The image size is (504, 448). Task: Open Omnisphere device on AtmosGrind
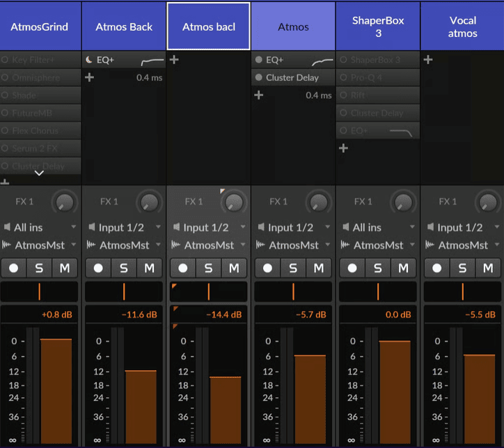coord(40,77)
